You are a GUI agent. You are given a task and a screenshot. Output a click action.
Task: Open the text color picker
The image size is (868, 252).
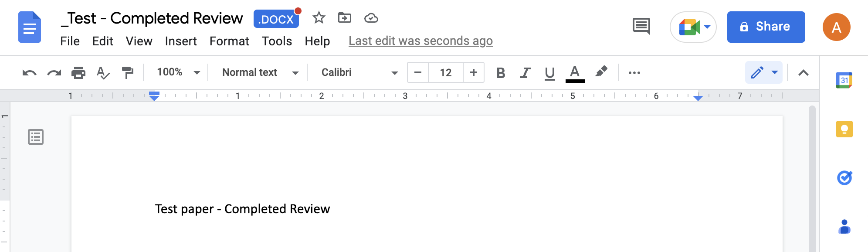tap(575, 73)
